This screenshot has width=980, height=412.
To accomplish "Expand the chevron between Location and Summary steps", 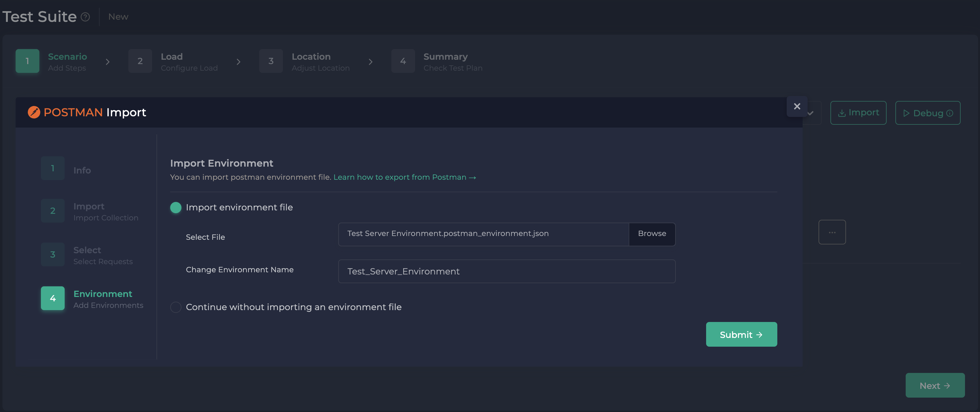I will tap(371, 62).
